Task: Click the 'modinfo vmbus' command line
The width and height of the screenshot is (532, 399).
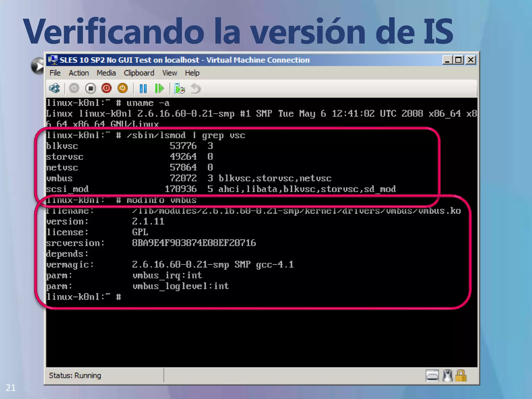Action: (121, 200)
